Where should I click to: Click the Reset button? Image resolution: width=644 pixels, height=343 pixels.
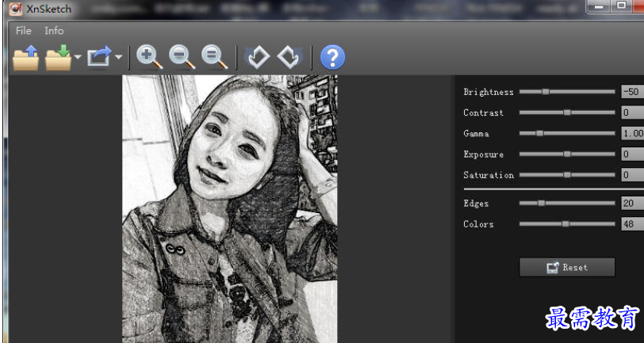(x=567, y=268)
